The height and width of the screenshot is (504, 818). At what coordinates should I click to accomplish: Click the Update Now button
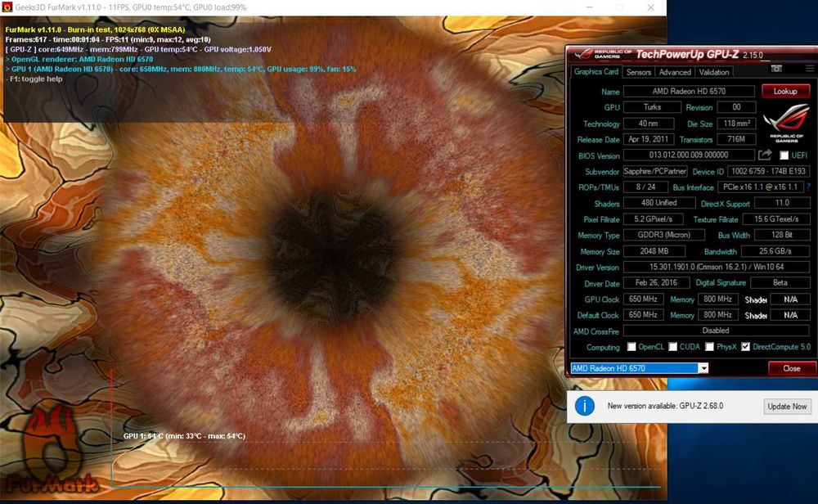(x=787, y=406)
